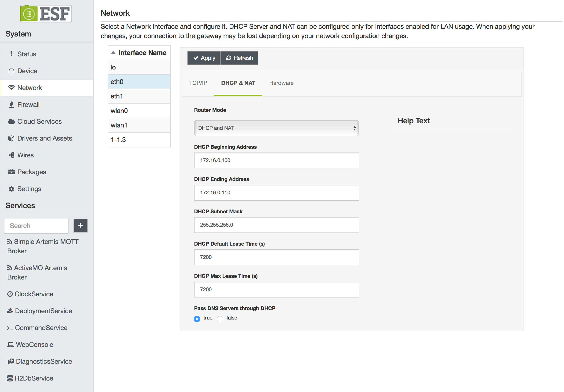Click the Wires diagram icon
Screen dimensions: 564x392
(x=11, y=155)
